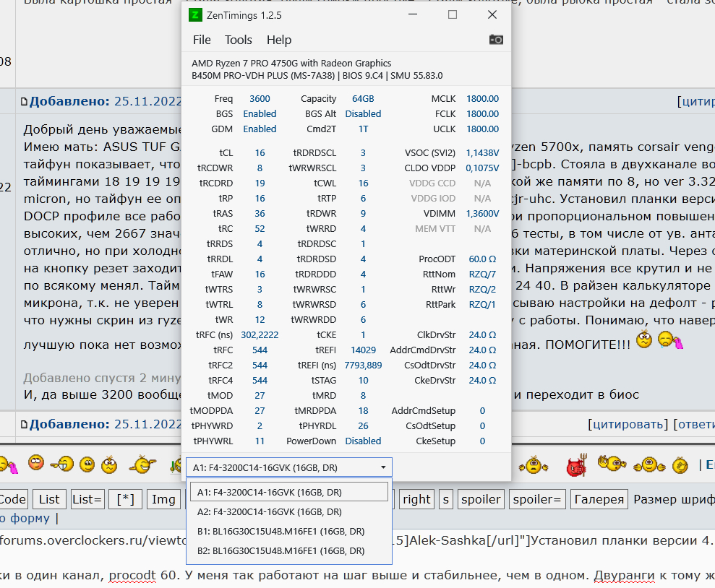715x588 pixels.
Task: Open the Help menu in ZenTimings
Action: 278,40
